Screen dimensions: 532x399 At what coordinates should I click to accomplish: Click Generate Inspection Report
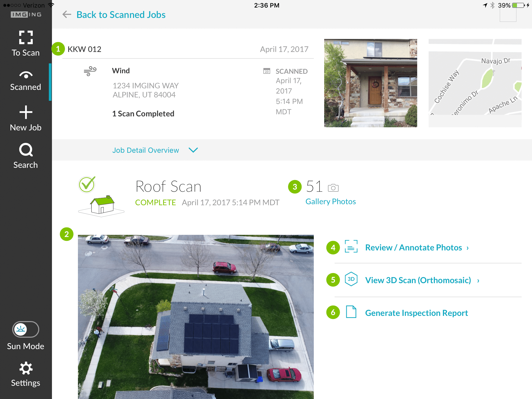[x=416, y=313]
